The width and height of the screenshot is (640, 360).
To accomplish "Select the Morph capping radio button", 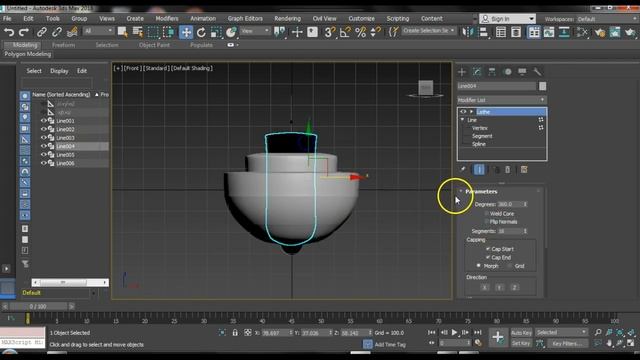I will (479, 266).
